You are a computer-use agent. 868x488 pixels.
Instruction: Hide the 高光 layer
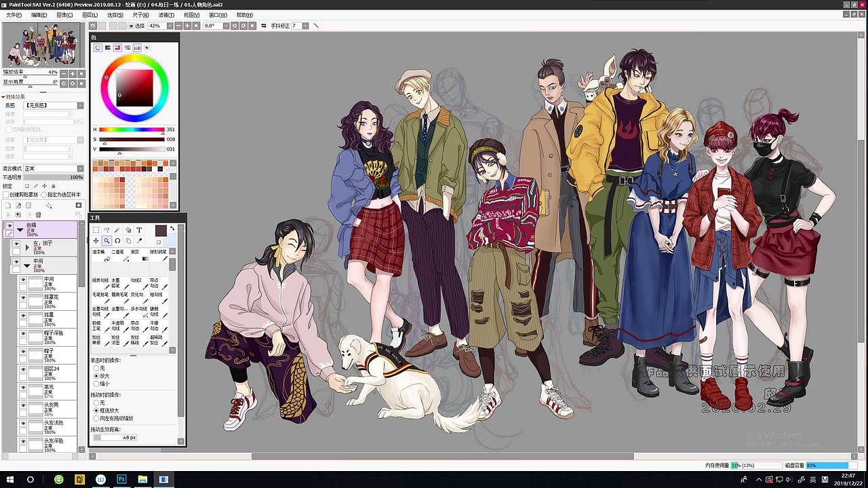pos(23,387)
